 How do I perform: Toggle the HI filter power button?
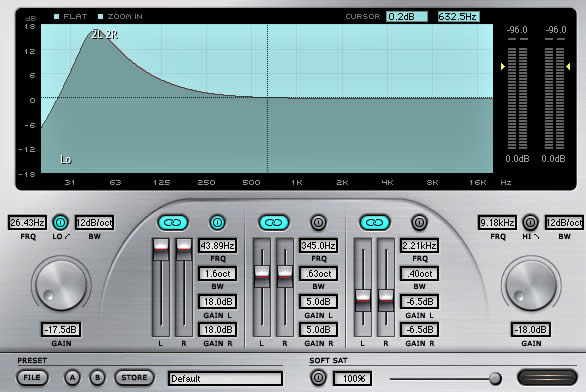530,222
